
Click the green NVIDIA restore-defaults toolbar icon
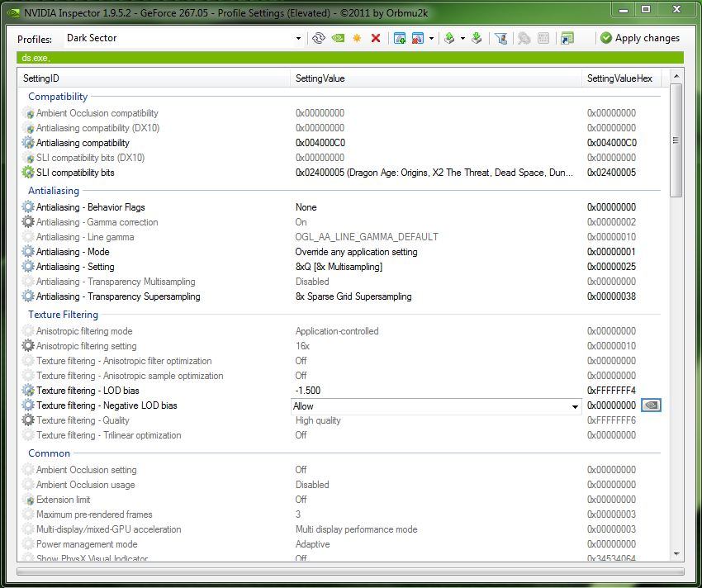click(x=338, y=38)
